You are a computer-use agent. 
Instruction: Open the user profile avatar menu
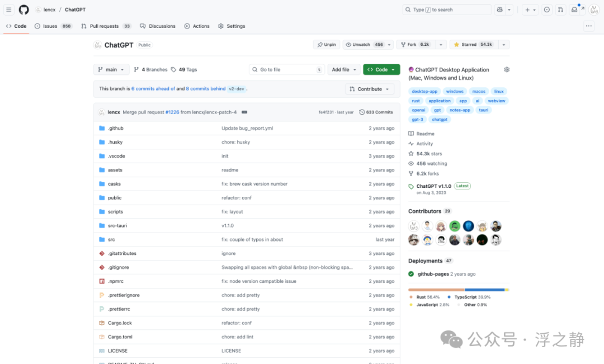pos(594,10)
